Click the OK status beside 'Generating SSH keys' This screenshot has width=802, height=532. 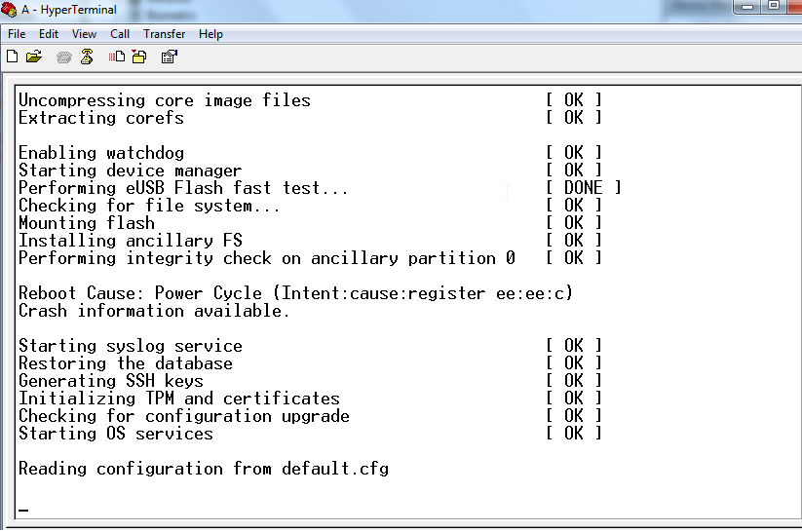[x=574, y=381]
